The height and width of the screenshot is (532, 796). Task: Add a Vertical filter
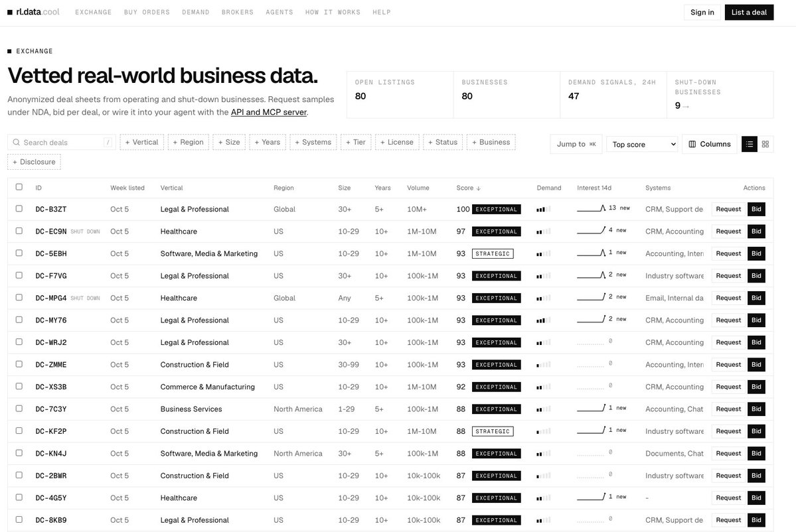pos(141,142)
